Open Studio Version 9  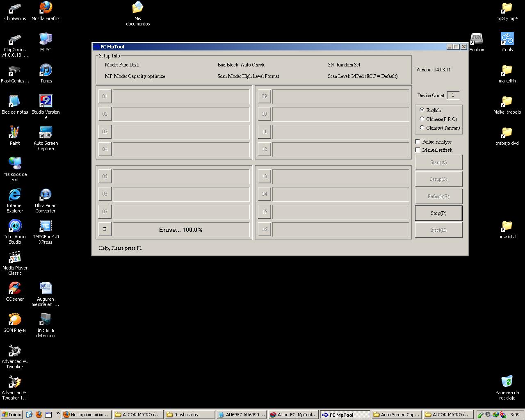click(x=45, y=100)
